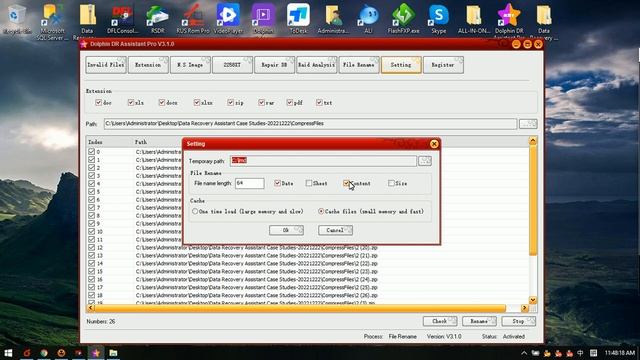
Task: Open the ALL-IN-ON folder on the desktop
Action: click(x=474, y=18)
